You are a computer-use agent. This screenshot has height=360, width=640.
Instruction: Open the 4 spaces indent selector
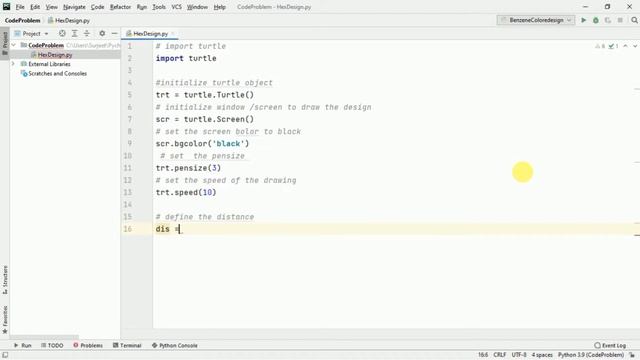tap(542, 355)
